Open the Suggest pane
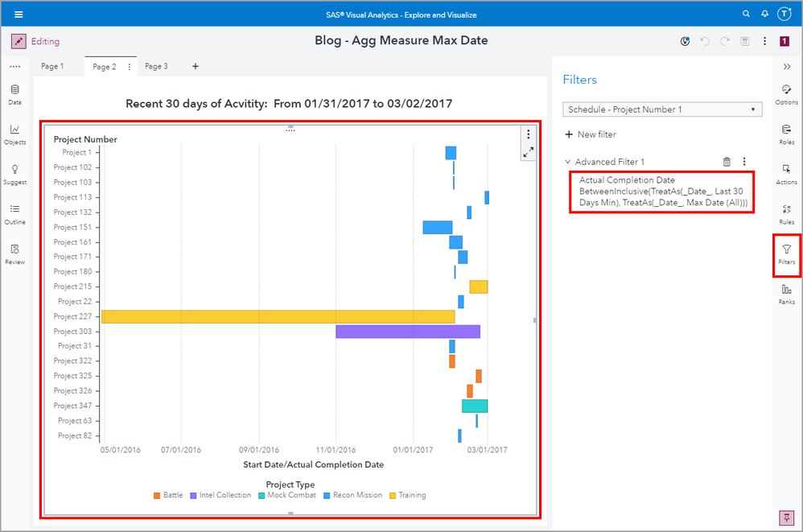Image resolution: width=803 pixels, height=532 pixels. [14, 175]
